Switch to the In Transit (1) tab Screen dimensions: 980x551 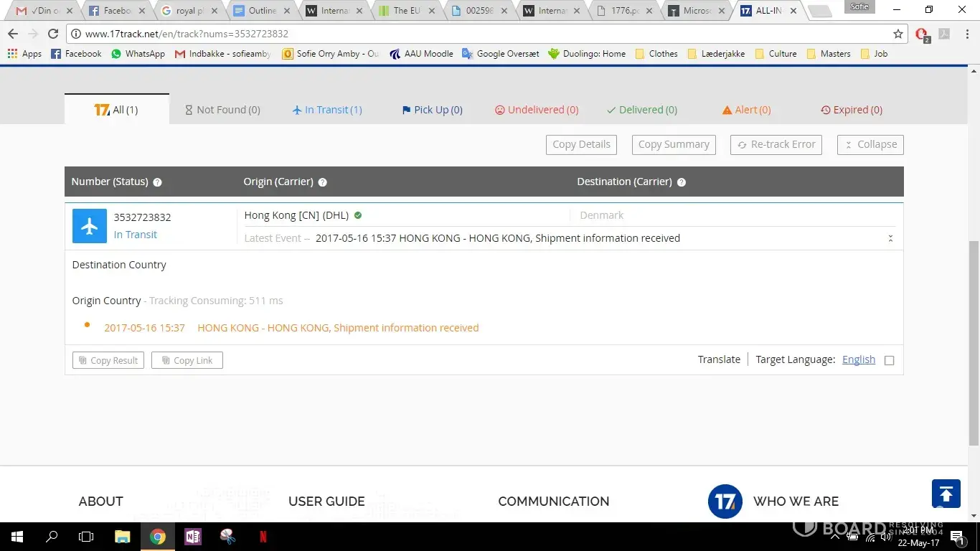327,110
